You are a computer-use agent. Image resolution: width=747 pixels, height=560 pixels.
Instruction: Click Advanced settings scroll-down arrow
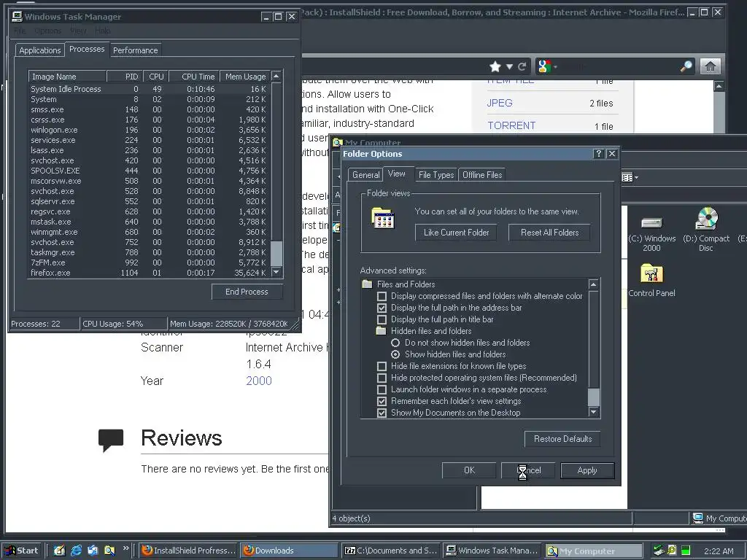(594, 412)
